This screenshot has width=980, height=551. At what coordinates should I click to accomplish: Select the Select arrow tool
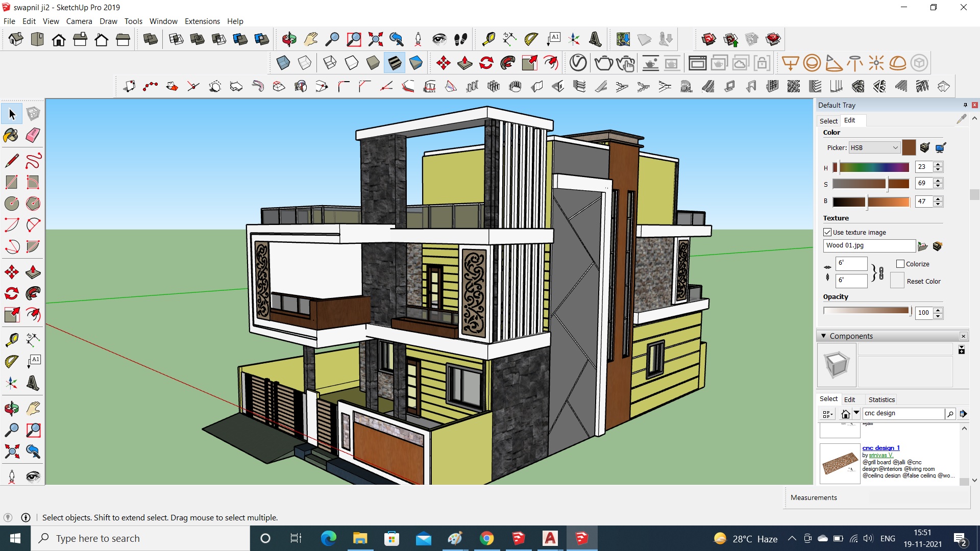12,114
